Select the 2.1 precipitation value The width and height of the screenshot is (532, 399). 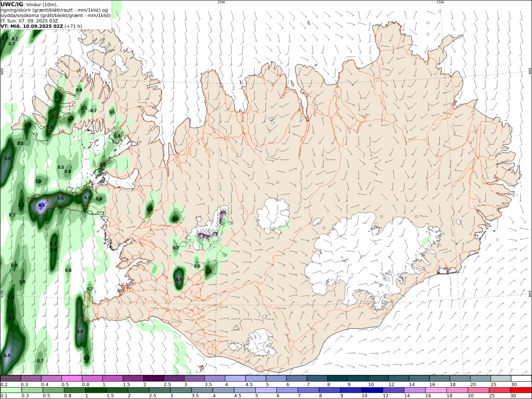point(53,244)
